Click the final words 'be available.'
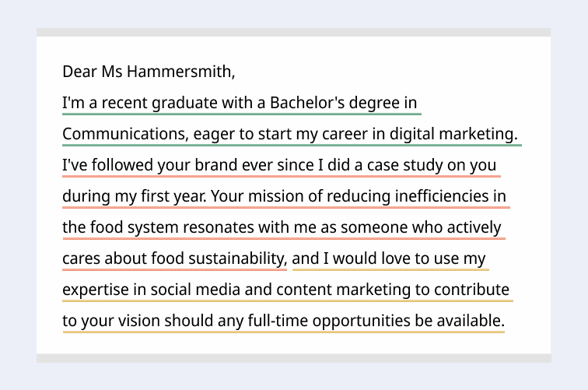The height and width of the screenshot is (390, 588). coord(460,321)
